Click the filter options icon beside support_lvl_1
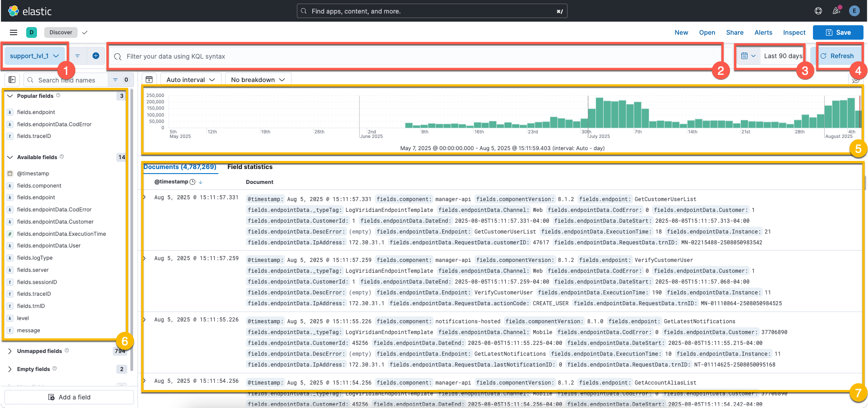The height and width of the screenshot is (408, 868). [77, 55]
